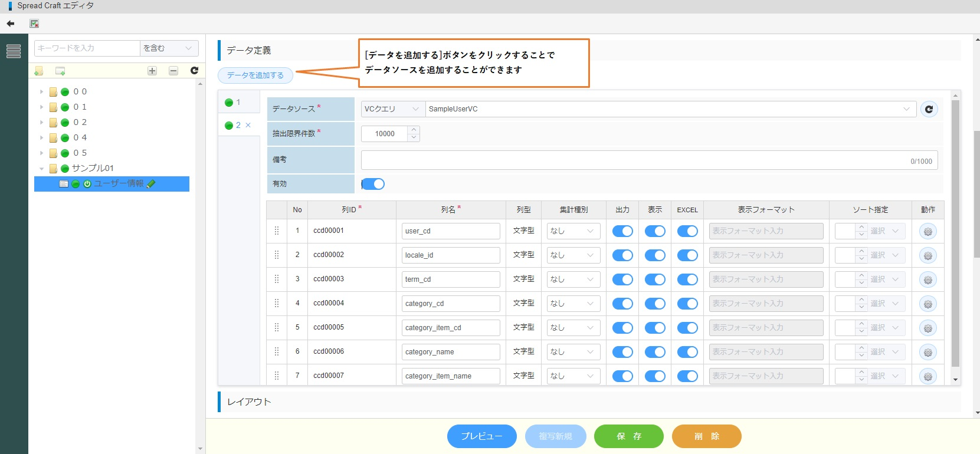This screenshot has width=980, height=454.
Task: Reload the data source with the refresh button
Action: click(x=929, y=109)
